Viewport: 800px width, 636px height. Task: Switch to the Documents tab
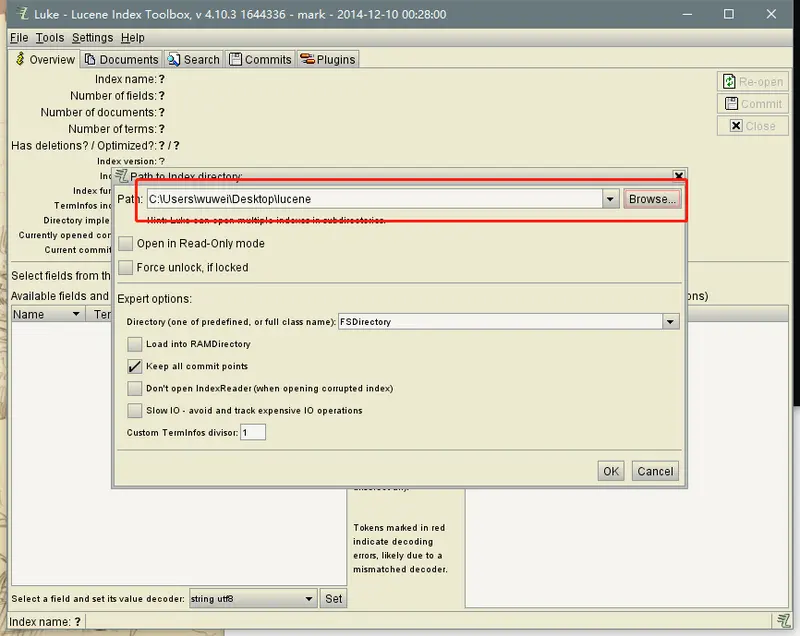[x=121, y=60]
